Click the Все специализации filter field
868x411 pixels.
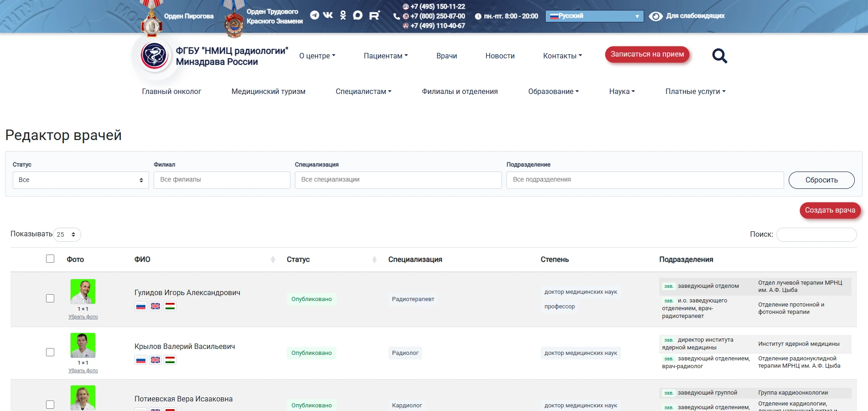tap(398, 180)
